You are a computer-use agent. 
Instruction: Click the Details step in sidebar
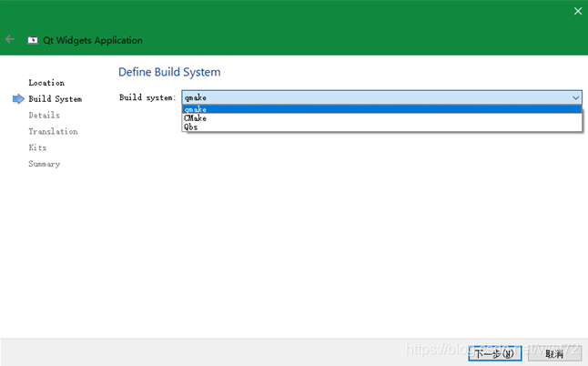[45, 115]
